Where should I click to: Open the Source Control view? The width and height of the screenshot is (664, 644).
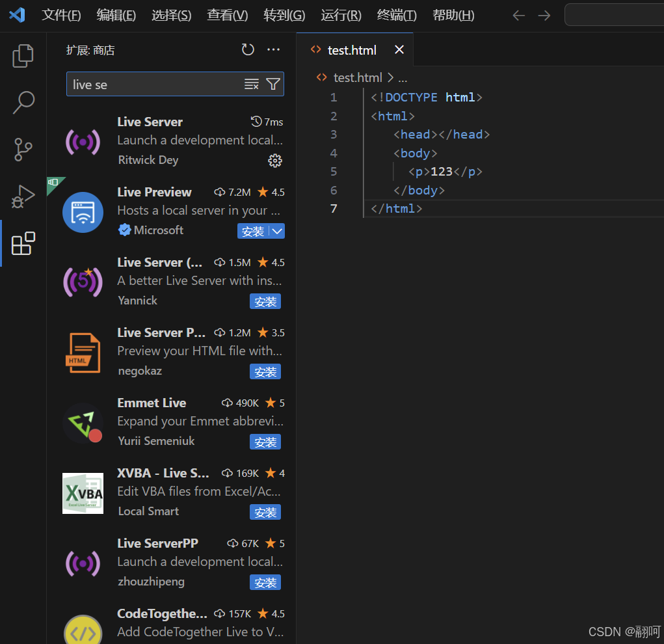23,149
